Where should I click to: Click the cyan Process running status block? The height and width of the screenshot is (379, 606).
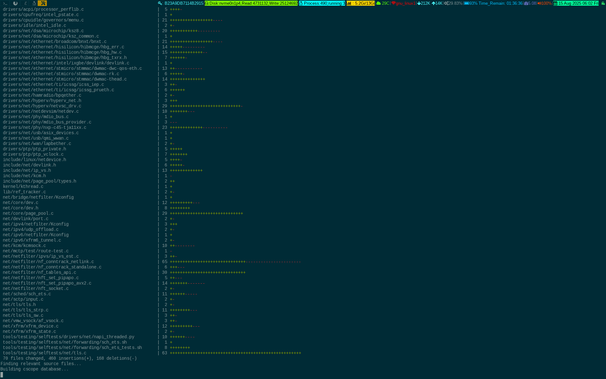click(x=322, y=3)
